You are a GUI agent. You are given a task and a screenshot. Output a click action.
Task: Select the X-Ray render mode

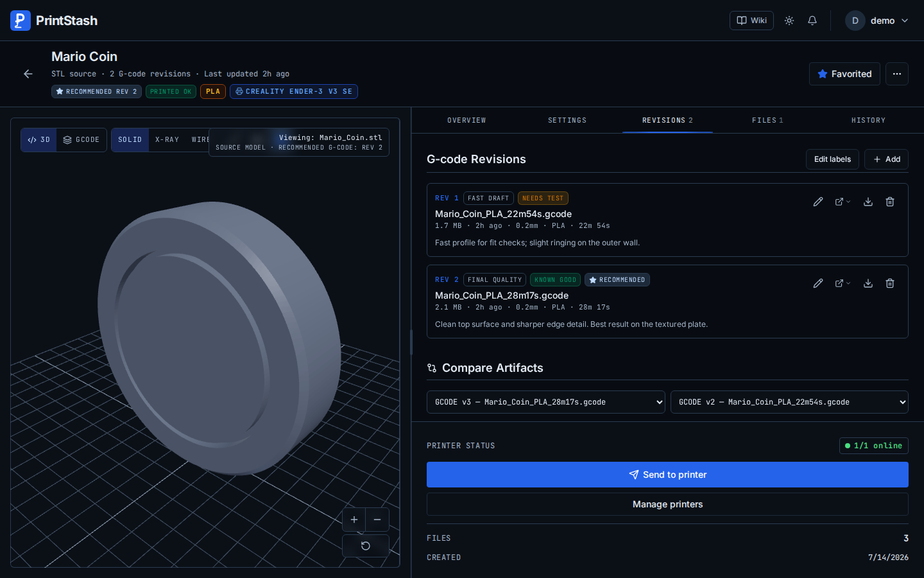click(167, 140)
